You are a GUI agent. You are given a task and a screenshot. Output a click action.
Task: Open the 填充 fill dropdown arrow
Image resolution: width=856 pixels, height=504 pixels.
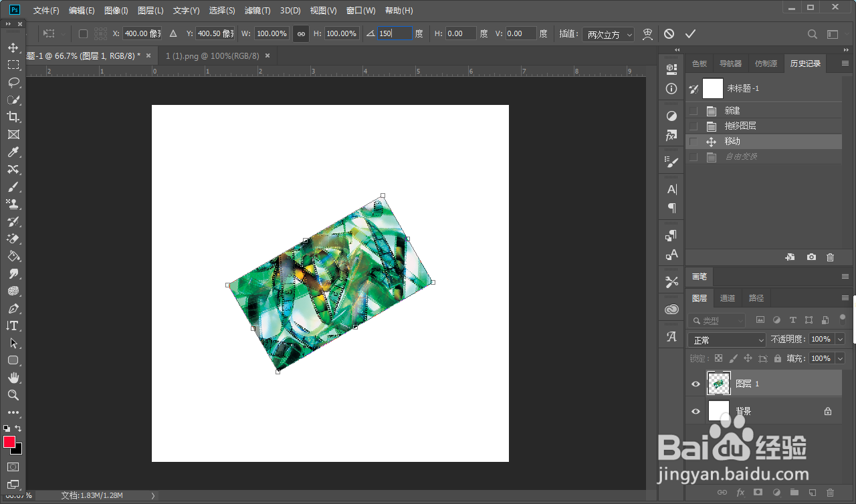pyautogui.click(x=841, y=359)
